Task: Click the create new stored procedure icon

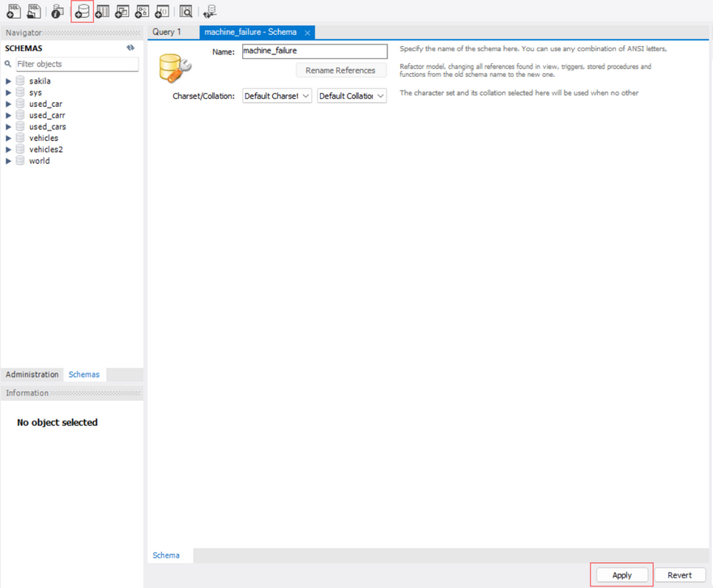Action: pyautogui.click(x=143, y=11)
